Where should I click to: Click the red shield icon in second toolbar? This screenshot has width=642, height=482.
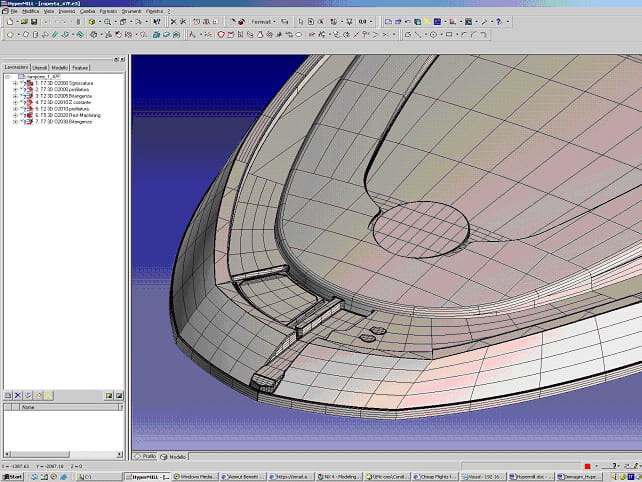point(221,35)
